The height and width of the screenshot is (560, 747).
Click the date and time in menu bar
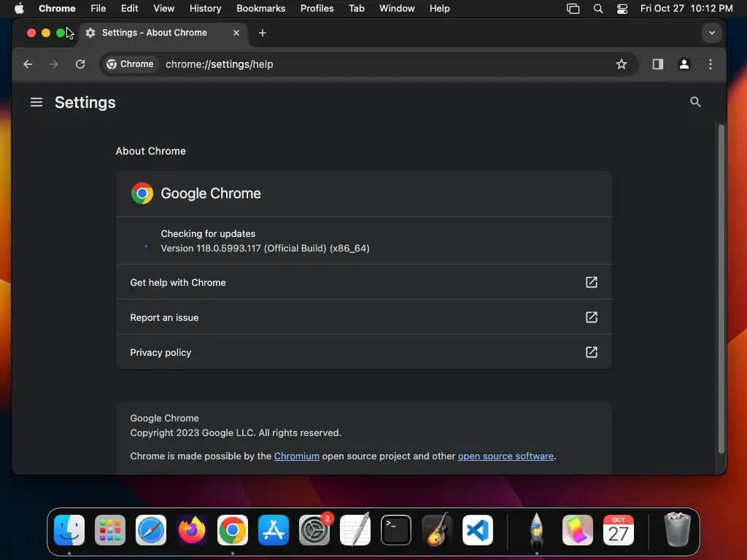tap(686, 9)
